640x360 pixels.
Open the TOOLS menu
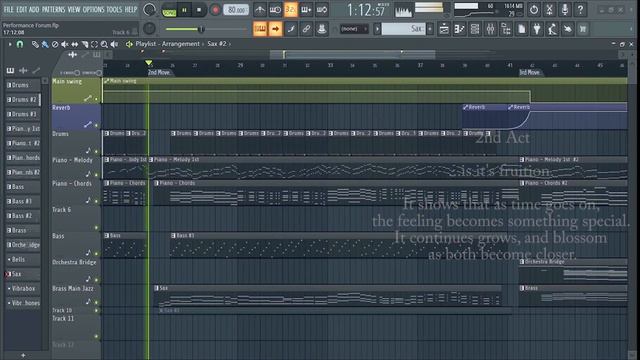(114, 9)
